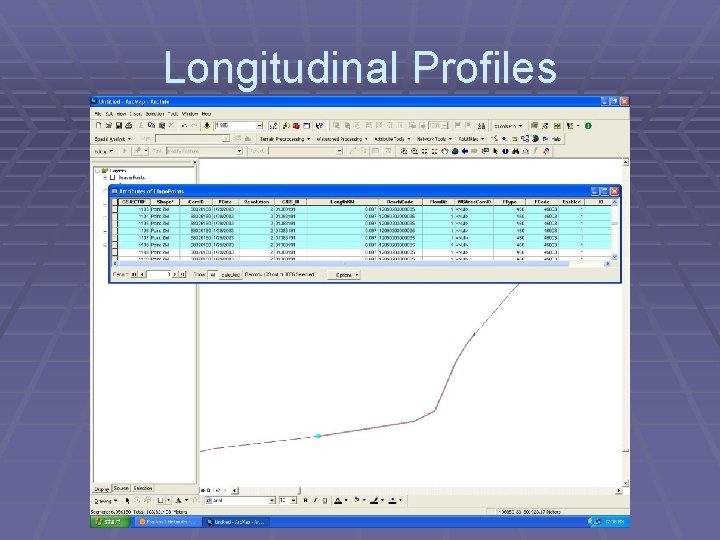Click the Fixed Zoom In icon

click(424, 151)
